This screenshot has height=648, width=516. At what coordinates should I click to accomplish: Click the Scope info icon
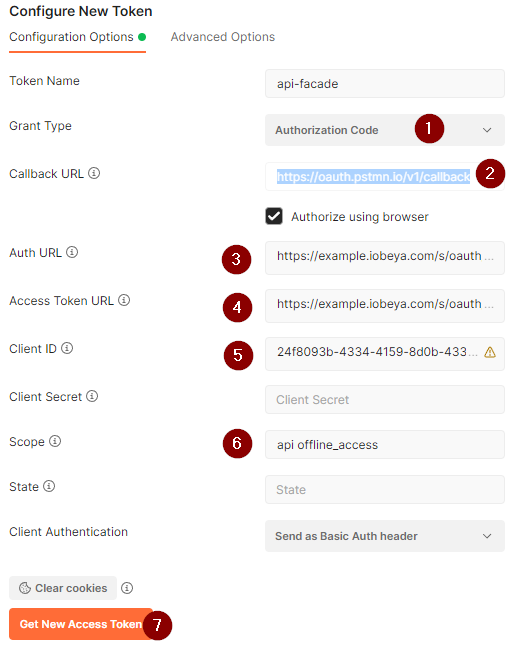55,441
